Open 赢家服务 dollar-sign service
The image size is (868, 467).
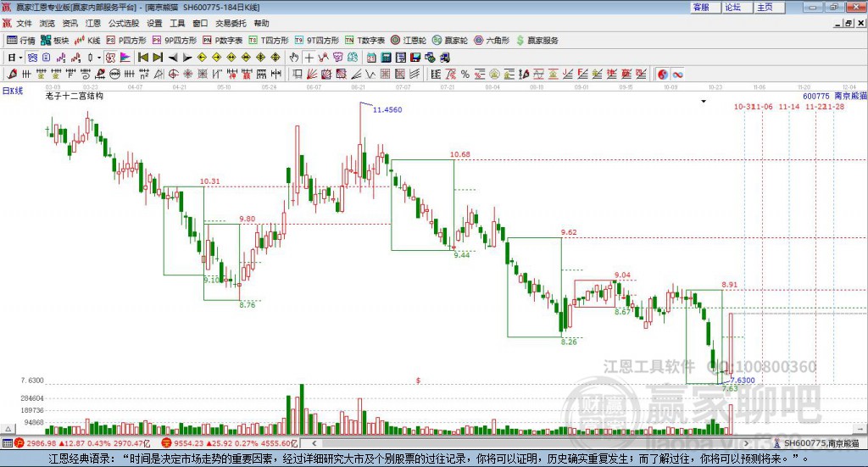(x=537, y=41)
